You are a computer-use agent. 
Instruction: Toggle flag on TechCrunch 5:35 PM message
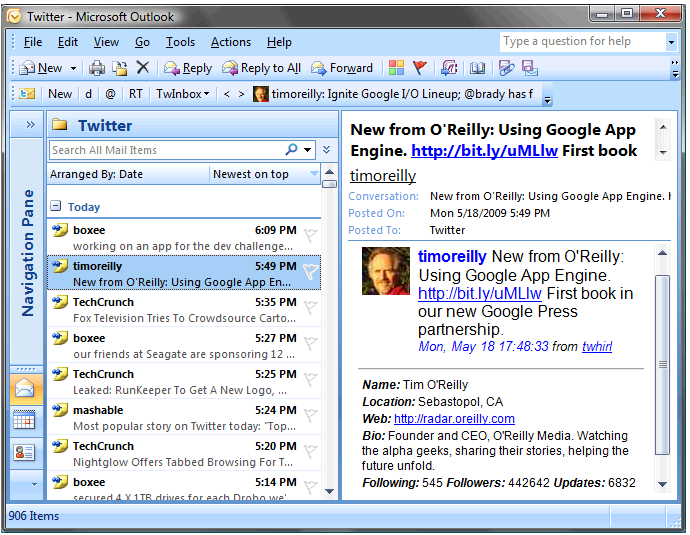[x=310, y=309]
